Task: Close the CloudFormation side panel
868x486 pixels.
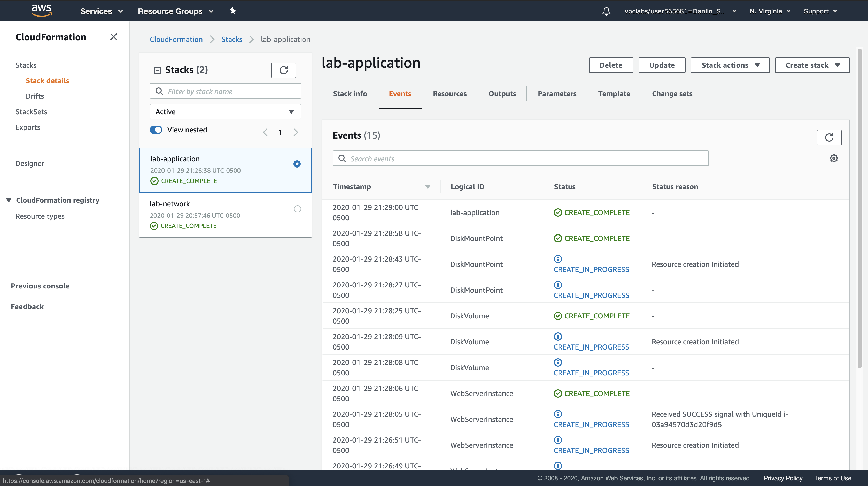Action: click(x=114, y=37)
